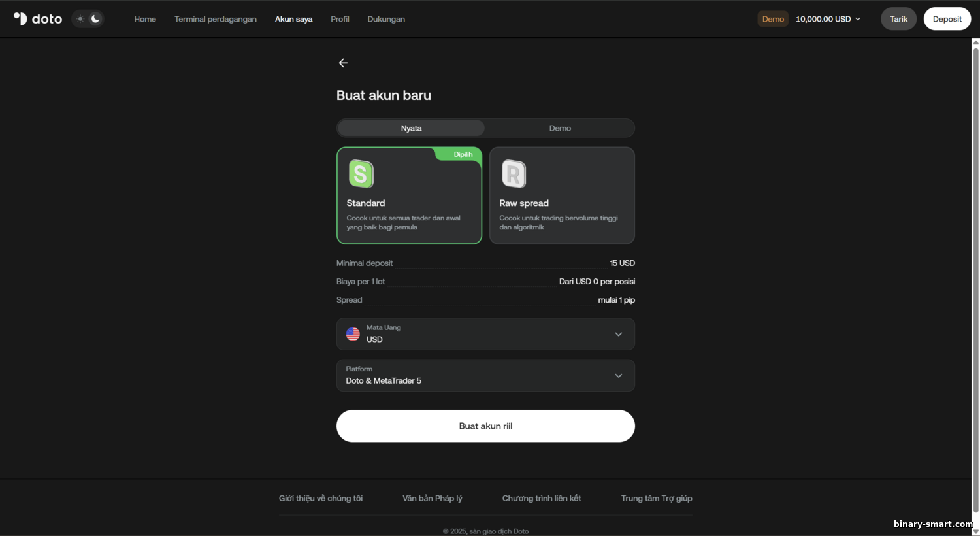Click the Raw spread R icon
Image resolution: width=980 pixels, height=536 pixels.
[514, 174]
